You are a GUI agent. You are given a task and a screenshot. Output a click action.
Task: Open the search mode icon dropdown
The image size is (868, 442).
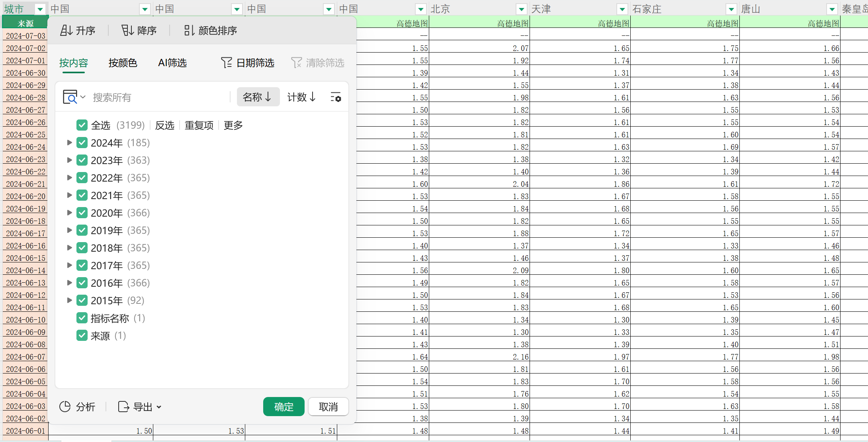[x=74, y=97]
